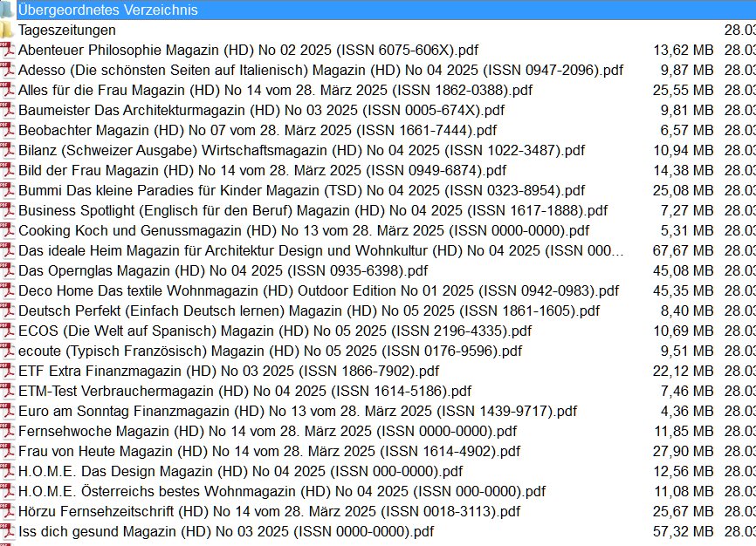Image resolution: width=756 pixels, height=546 pixels.
Task: Select Hörzu Fernsehzeitschrift No 14 file
Action: point(270,511)
